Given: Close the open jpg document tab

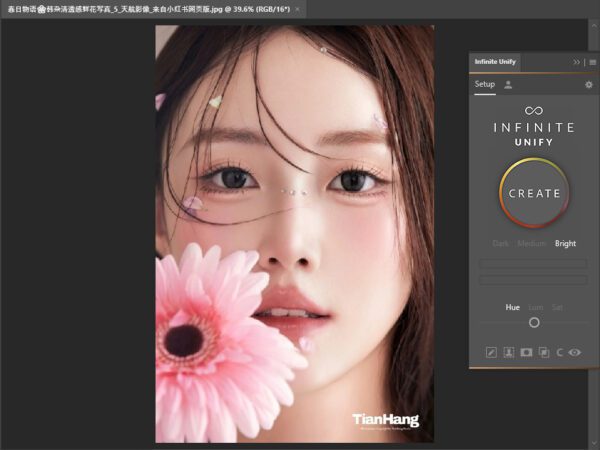Looking at the screenshot, I should click(x=297, y=8).
